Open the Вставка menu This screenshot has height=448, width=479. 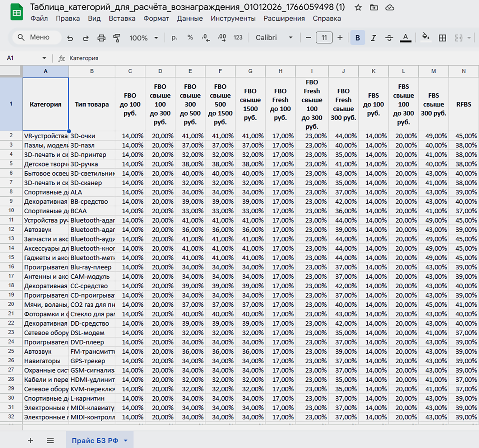click(122, 18)
